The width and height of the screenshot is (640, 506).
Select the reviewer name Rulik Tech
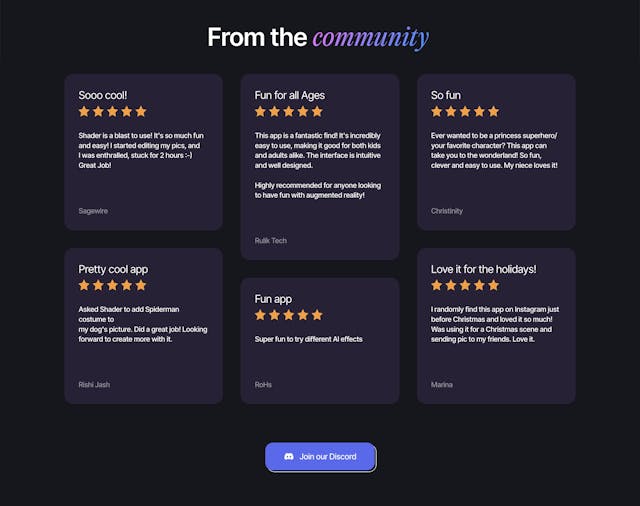pos(271,241)
